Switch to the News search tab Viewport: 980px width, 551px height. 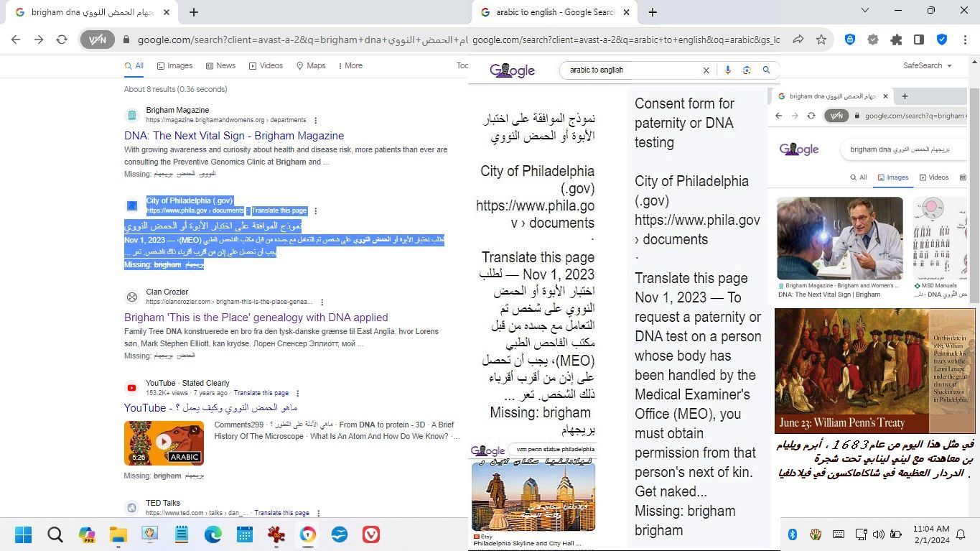pos(220,65)
